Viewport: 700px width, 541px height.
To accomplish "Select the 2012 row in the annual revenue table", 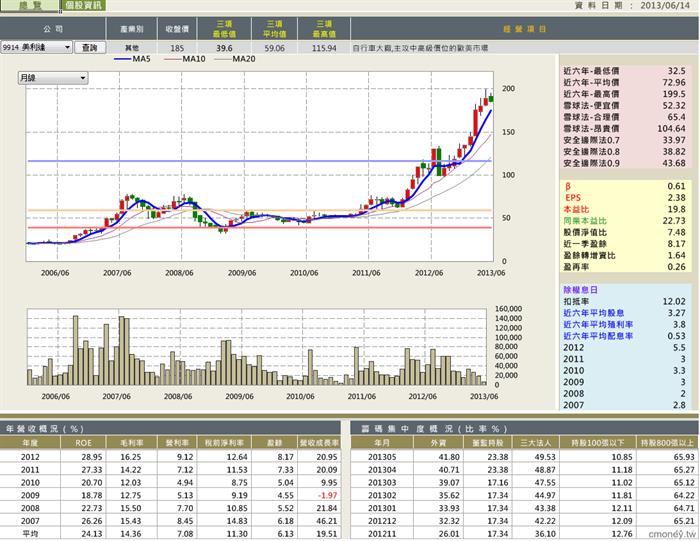I will (170, 457).
